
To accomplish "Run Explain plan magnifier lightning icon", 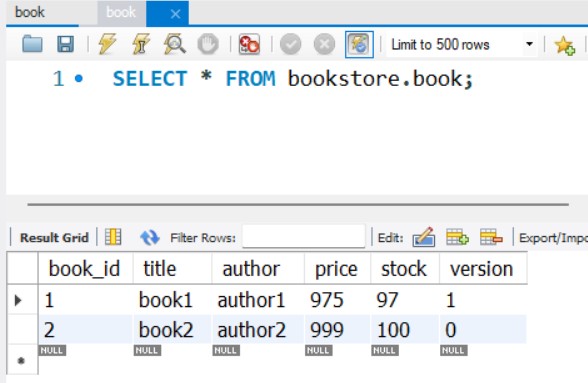I will 174,44.
